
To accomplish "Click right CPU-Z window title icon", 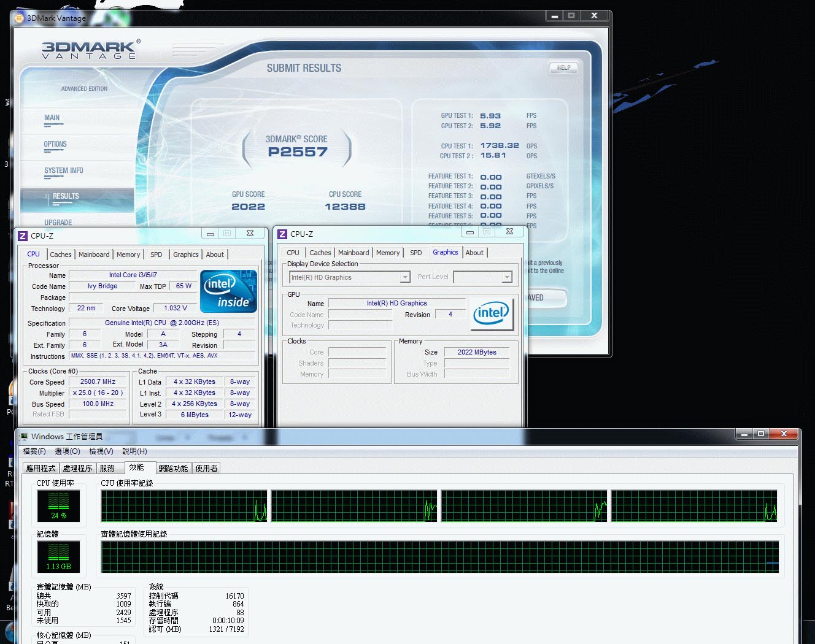I will (x=282, y=234).
